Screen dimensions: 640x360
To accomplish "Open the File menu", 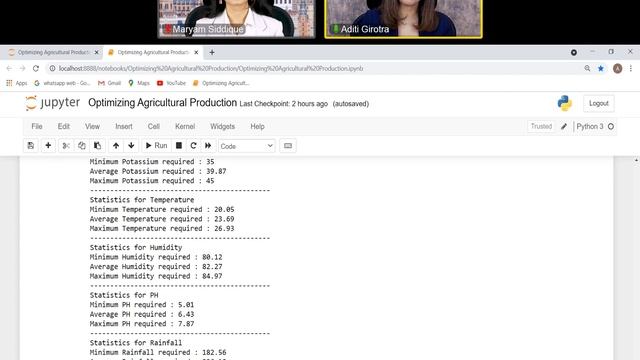I will pos(37,127).
